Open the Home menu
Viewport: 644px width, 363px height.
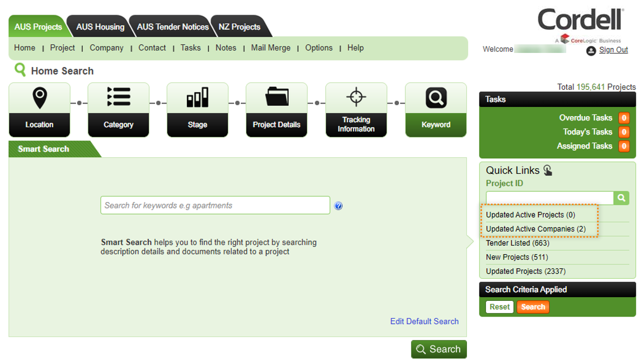[25, 48]
